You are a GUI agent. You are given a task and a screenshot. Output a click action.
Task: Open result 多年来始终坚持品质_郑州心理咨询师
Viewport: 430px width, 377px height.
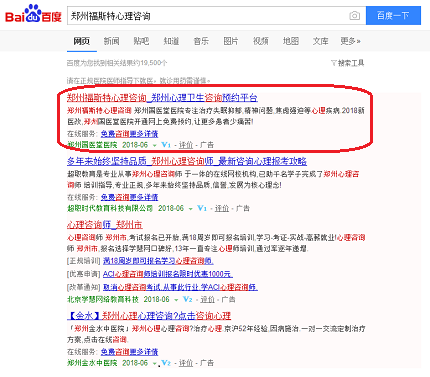tap(187, 161)
